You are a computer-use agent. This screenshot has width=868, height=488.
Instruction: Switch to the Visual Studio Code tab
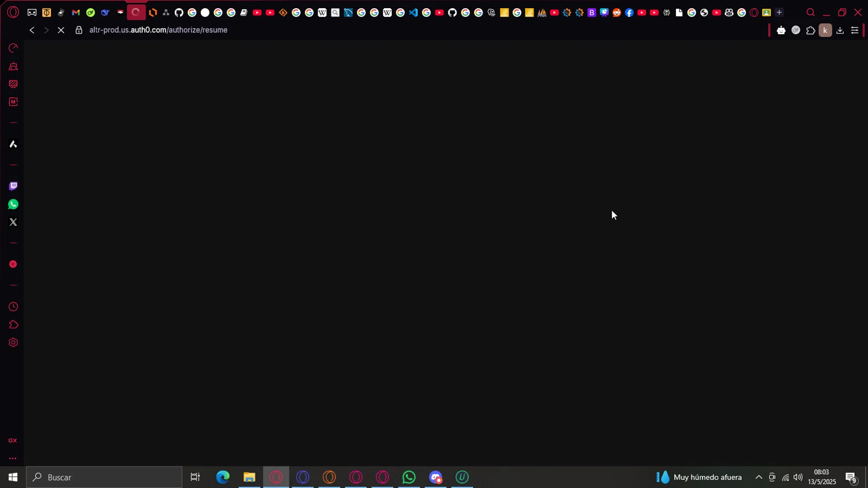coord(413,13)
